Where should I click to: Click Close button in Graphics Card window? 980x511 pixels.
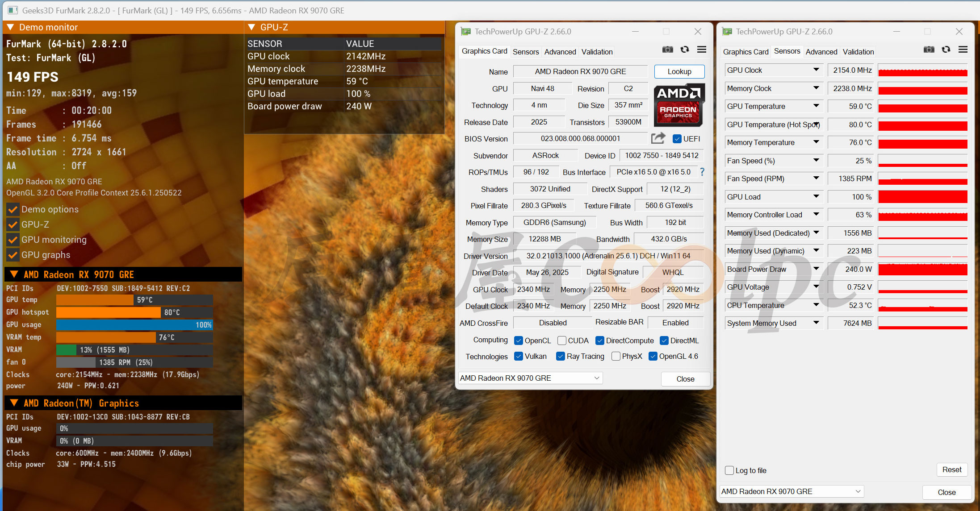685,379
